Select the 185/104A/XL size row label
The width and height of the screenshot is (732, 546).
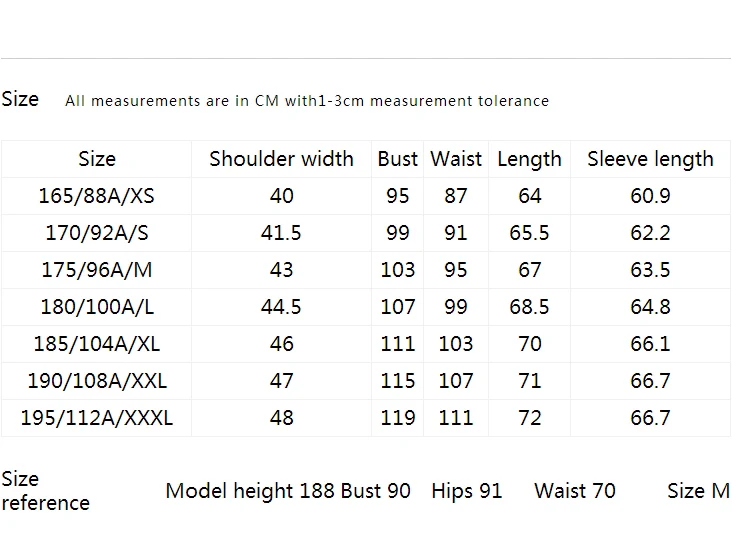(96, 344)
